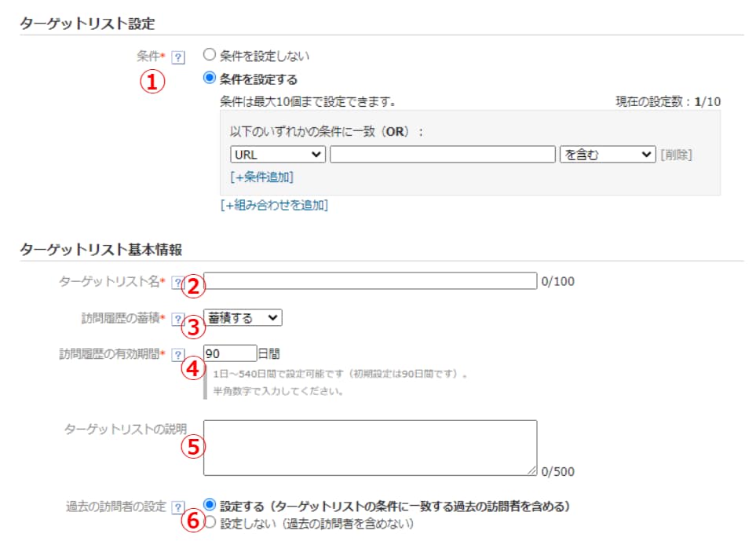Show help for 訪問履歴の有効期間

pos(178,354)
